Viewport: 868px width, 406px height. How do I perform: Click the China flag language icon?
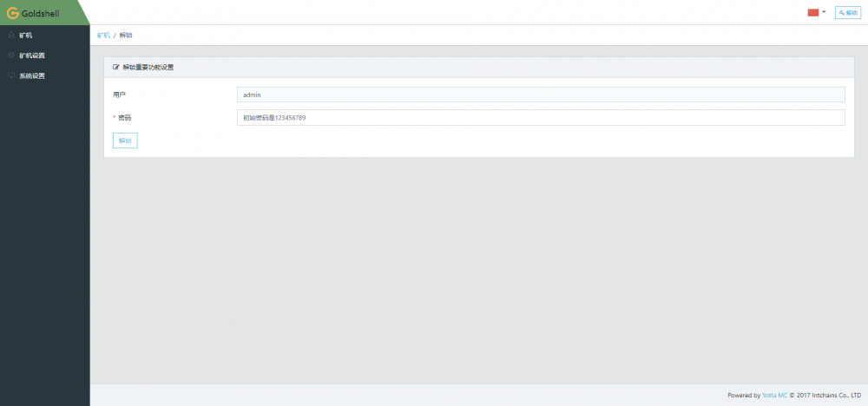pos(813,12)
